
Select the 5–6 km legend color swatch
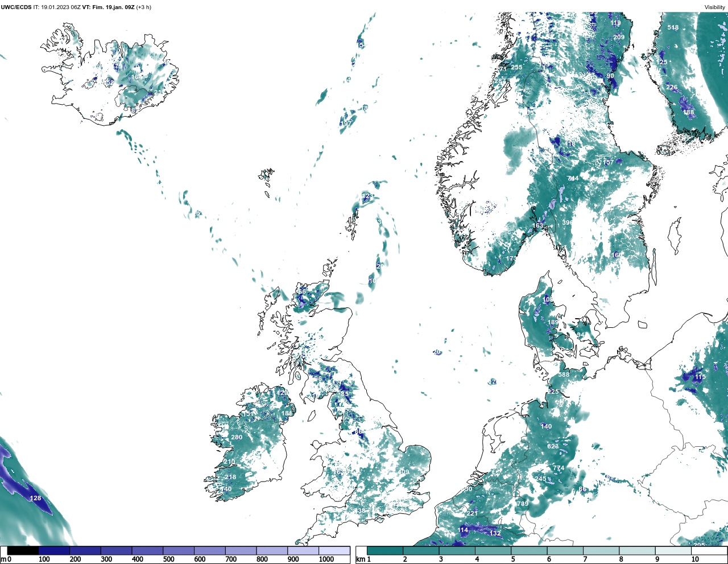529,550
